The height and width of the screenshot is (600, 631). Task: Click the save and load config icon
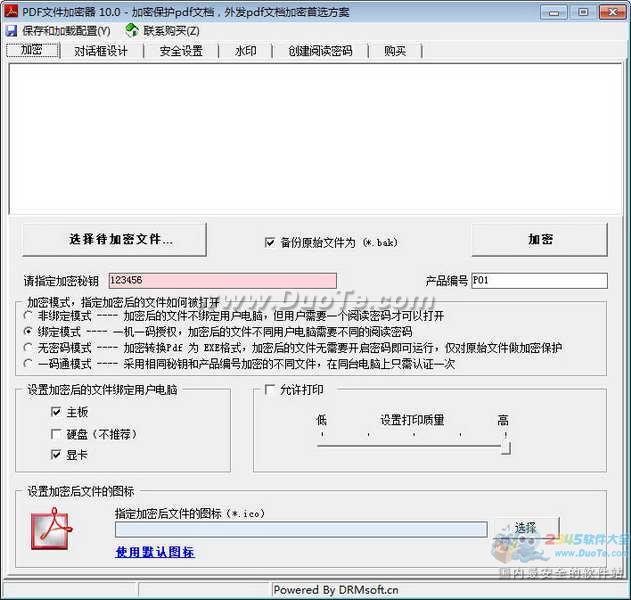point(11,30)
